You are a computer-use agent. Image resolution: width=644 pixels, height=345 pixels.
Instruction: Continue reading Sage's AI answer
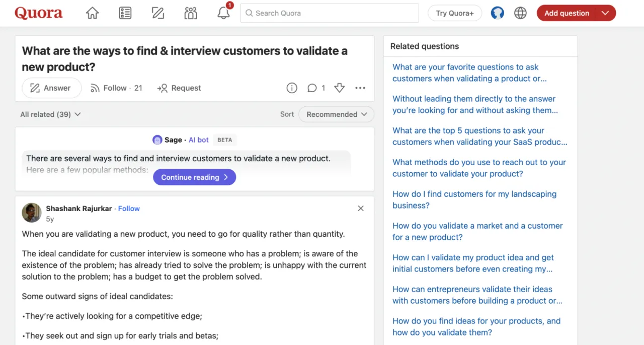(x=194, y=177)
